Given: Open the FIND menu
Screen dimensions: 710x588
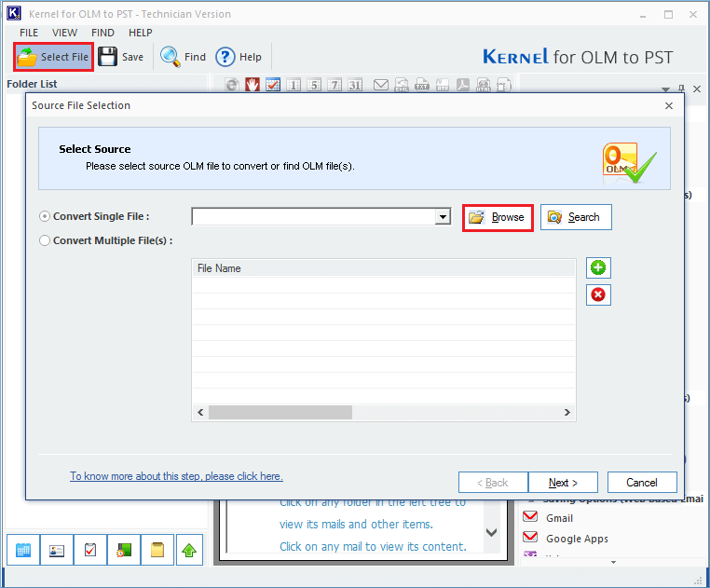Looking at the screenshot, I should coord(102,33).
